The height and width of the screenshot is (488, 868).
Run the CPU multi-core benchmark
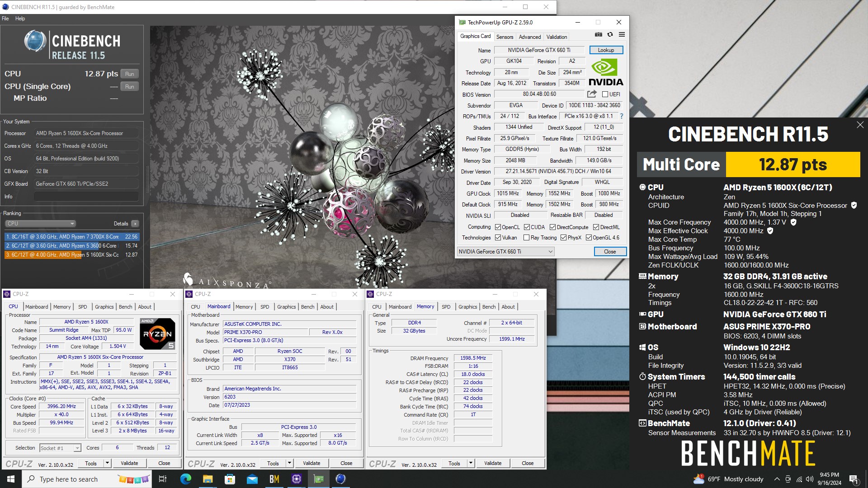130,74
